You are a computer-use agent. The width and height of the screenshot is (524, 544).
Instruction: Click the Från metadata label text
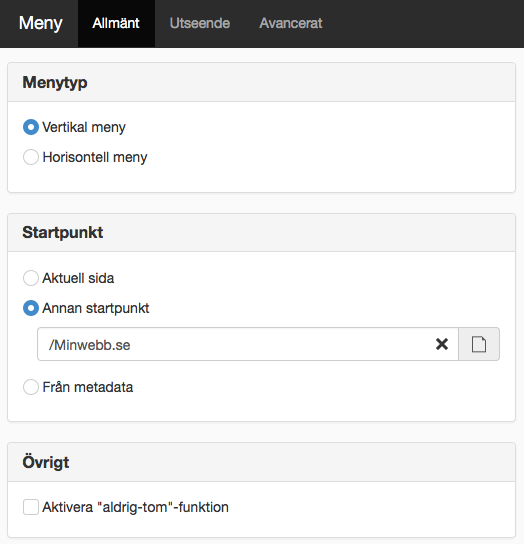87,387
